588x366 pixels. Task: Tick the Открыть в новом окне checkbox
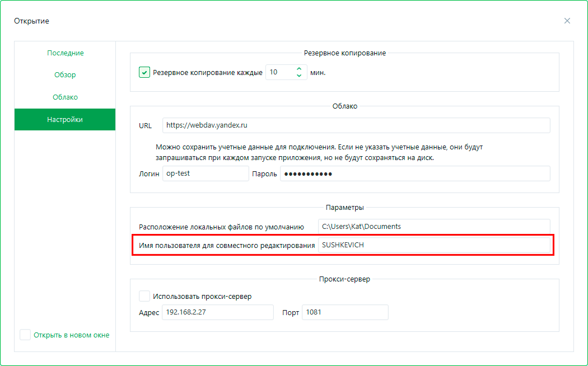(x=25, y=335)
